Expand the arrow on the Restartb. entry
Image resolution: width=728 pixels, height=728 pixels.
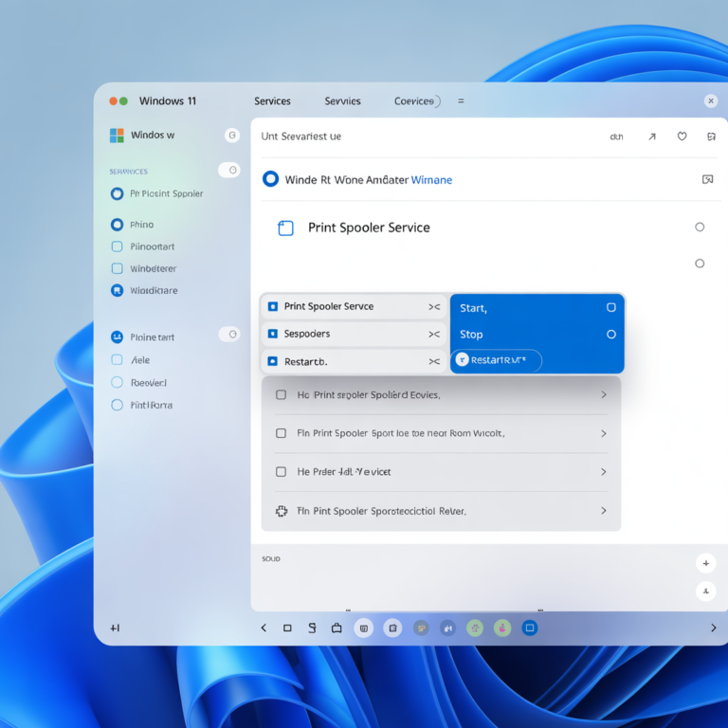coord(434,362)
